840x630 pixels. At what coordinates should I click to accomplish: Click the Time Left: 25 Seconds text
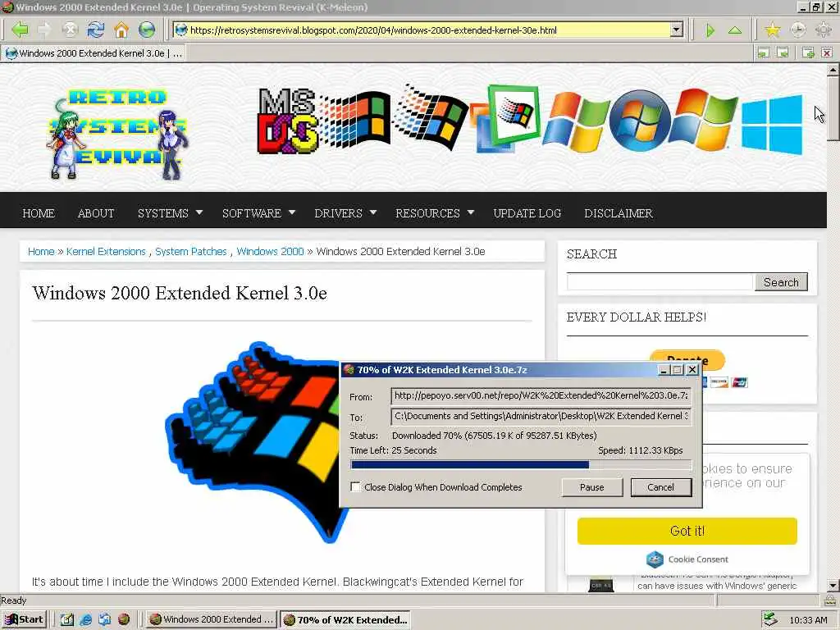pos(393,450)
